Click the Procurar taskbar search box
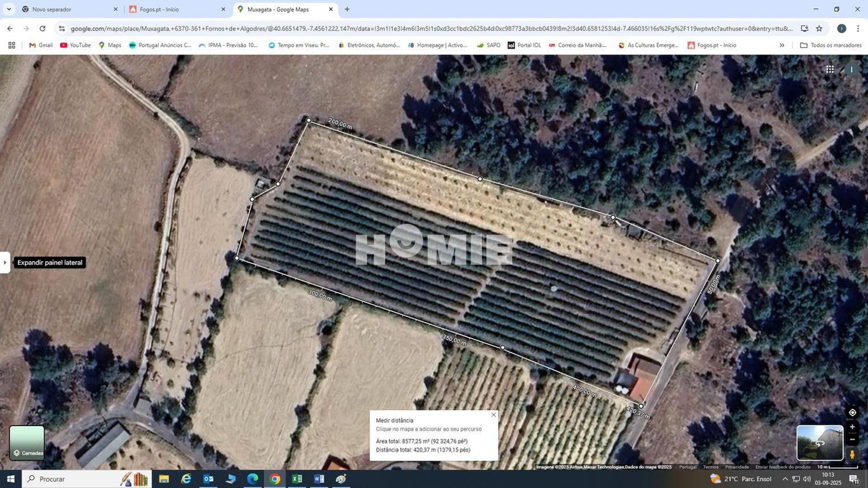The image size is (868, 488). [x=87, y=479]
